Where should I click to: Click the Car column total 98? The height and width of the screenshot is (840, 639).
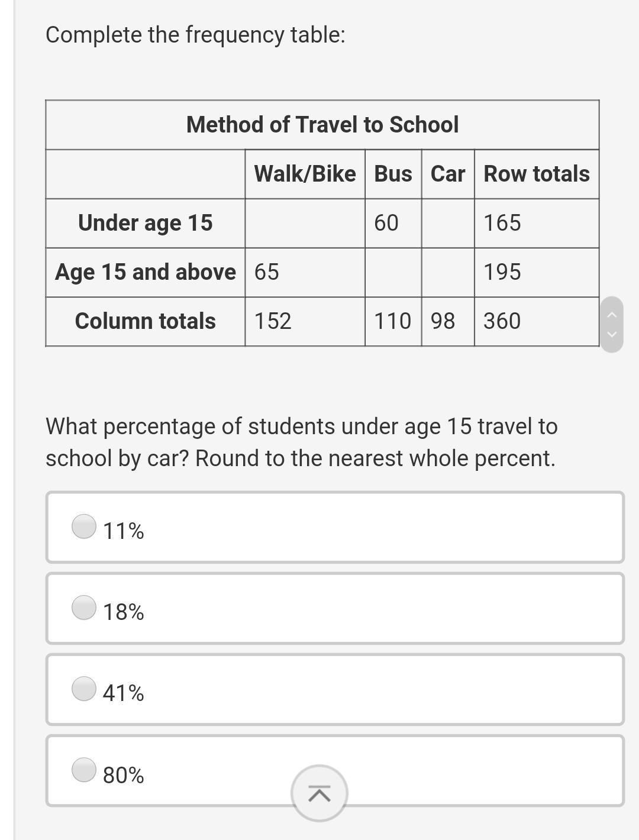pyautogui.click(x=448, y=321)
